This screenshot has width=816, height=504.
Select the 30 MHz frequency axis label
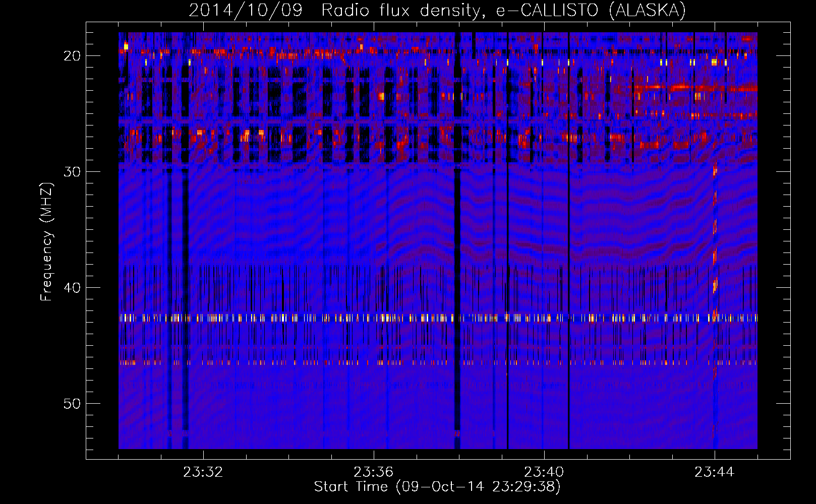(x=72, y=172)
